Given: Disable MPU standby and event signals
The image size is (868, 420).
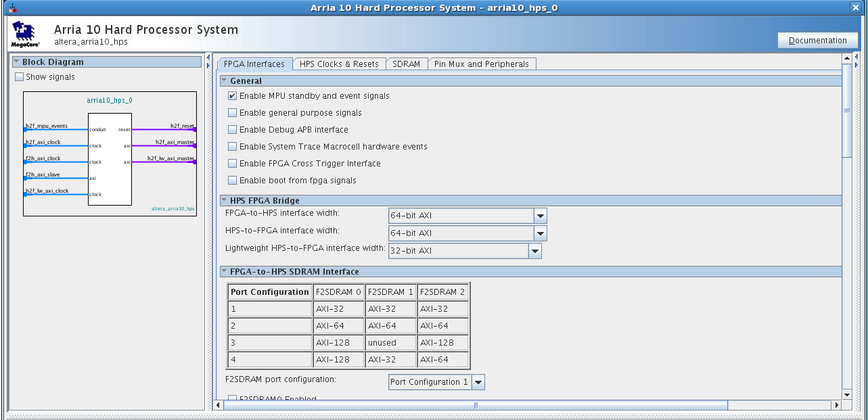Looking at the screenshot, I should pos(232,96).
